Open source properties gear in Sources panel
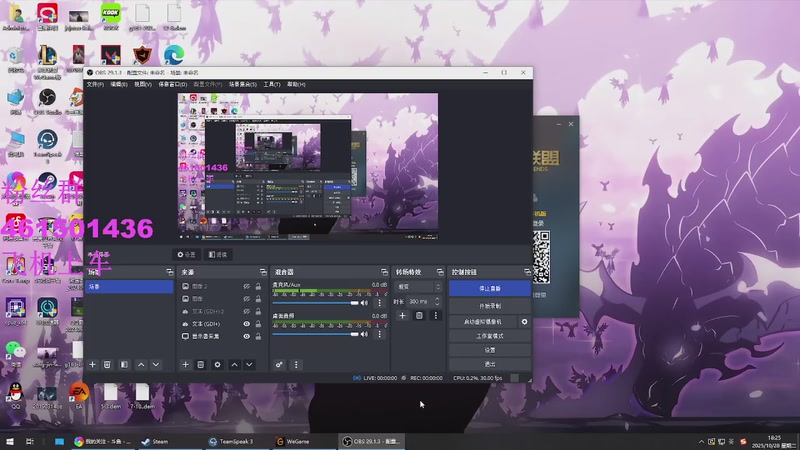The width and height of the screenshot is (800, 450). click(217, 365)
